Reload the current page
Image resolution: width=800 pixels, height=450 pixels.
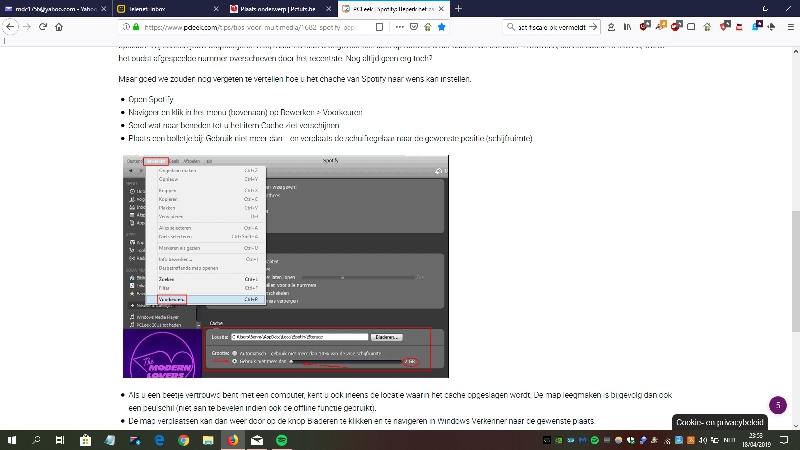coord(43,27)
